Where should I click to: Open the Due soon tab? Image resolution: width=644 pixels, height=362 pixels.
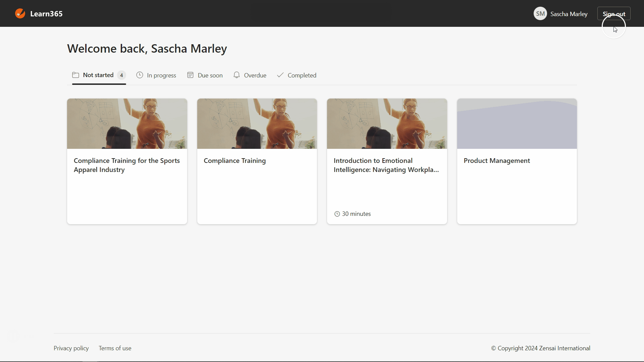[210, 75]
